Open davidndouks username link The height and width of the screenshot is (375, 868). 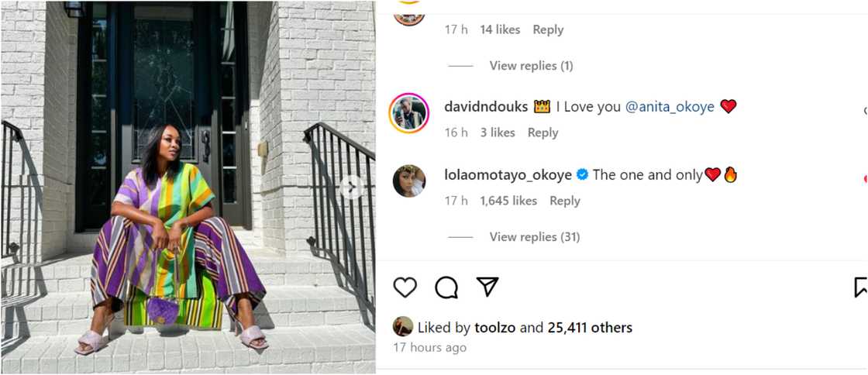(486, 107)
